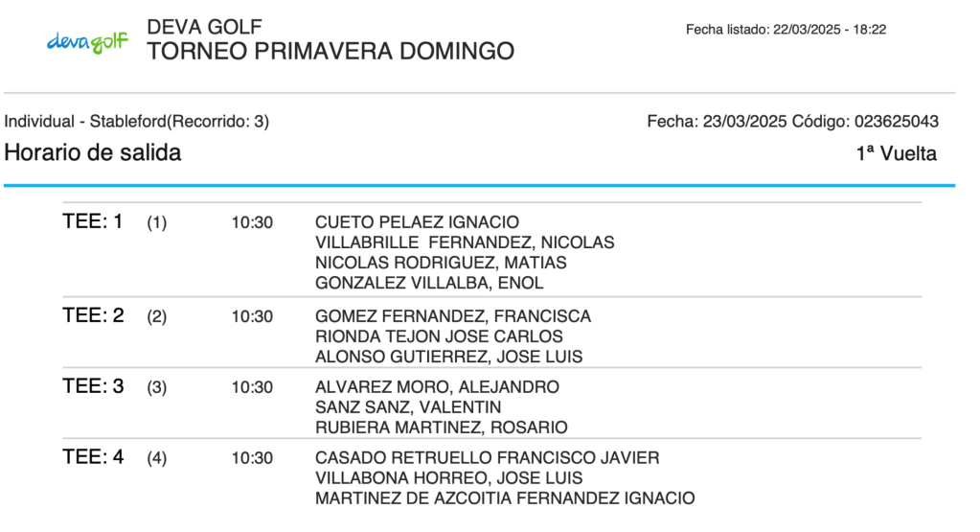Select the TEE: 1 label
The height and width of the screenshot is (532, 980).
[x=93, y=221]
